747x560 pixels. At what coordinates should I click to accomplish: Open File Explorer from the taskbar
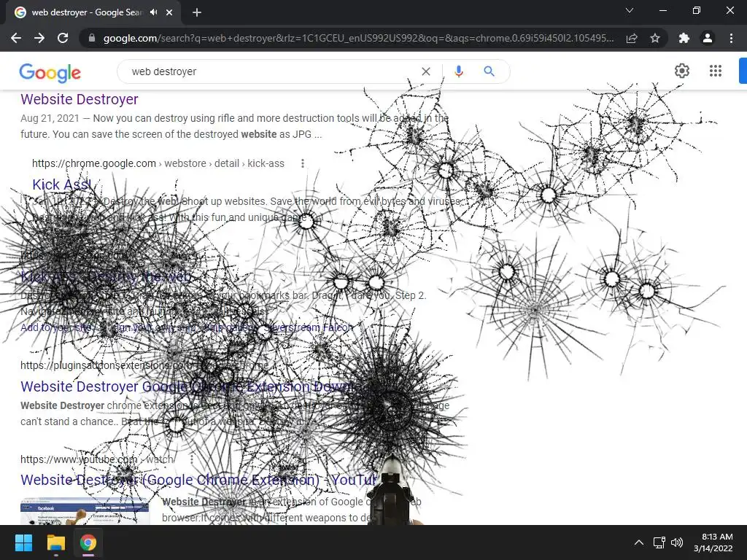[55, 542]
